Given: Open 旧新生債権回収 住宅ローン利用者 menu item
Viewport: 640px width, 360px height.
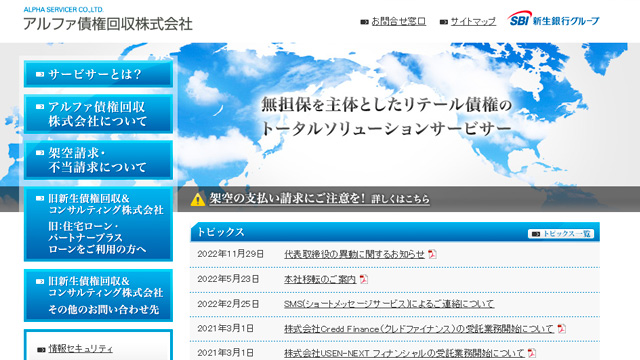Looking at the screenshot, I should point(98,224).
